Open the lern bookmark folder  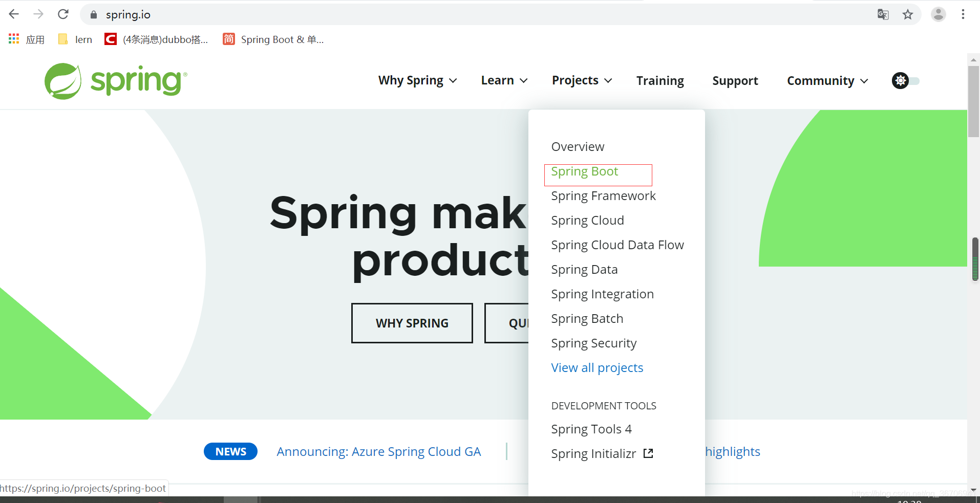point(75,39)
